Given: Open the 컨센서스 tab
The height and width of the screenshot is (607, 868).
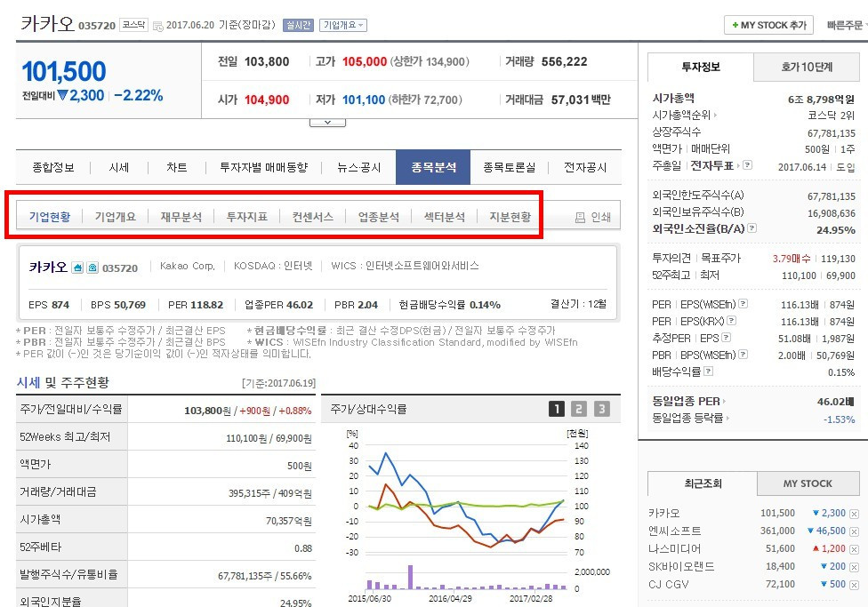Looking at the screenshot, I should 312,215.
